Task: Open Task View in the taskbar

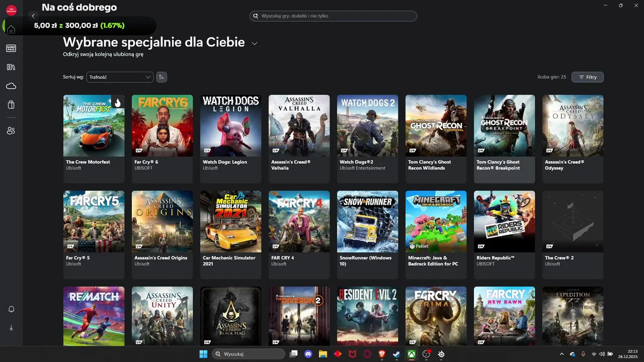Action: click(x=294, y=354)
